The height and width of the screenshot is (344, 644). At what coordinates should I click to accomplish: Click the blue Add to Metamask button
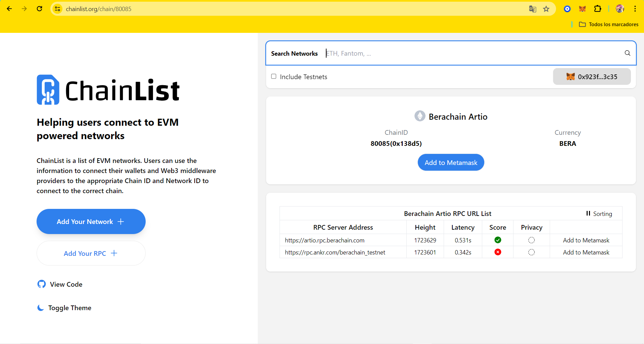click(451, 162)
